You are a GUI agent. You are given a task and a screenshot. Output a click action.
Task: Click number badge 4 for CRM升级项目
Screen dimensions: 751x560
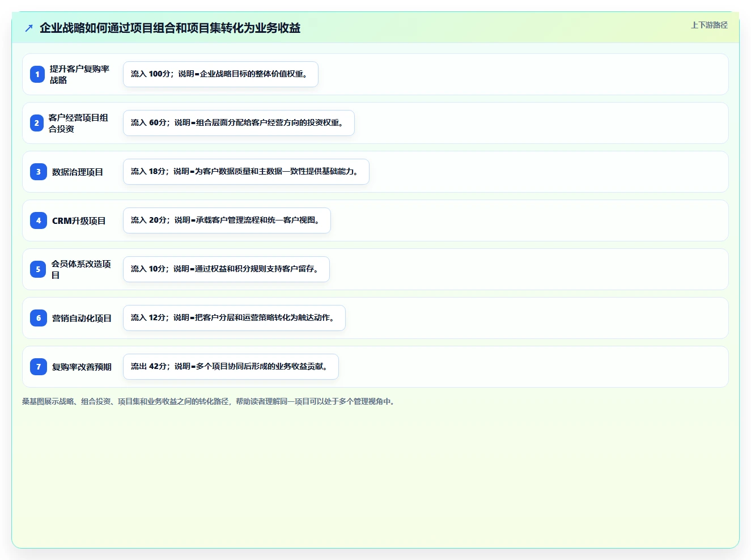39,220
